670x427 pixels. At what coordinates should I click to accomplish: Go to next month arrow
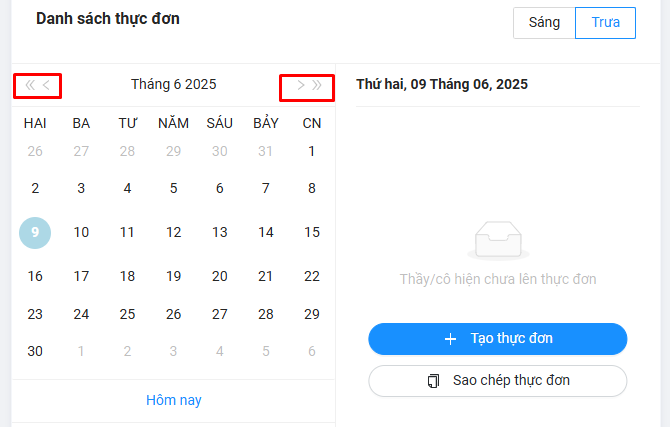pos(300,85)
